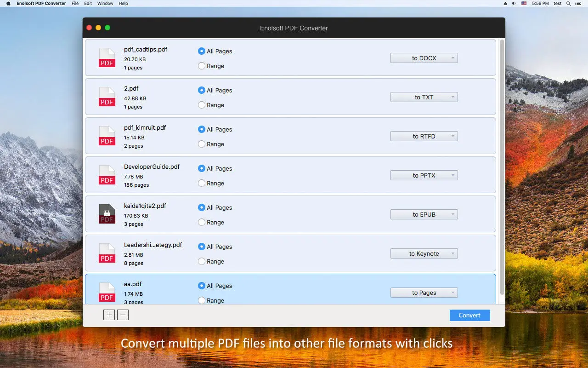Choose Range option for DeveloperGuide.pdf
Screen dimensions: 588x368
point(201,183)
